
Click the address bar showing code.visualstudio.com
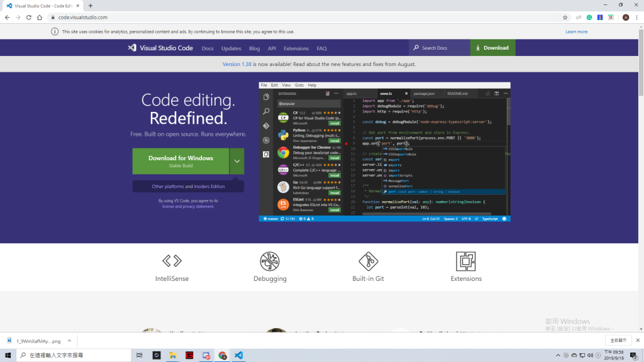(304, 17)
